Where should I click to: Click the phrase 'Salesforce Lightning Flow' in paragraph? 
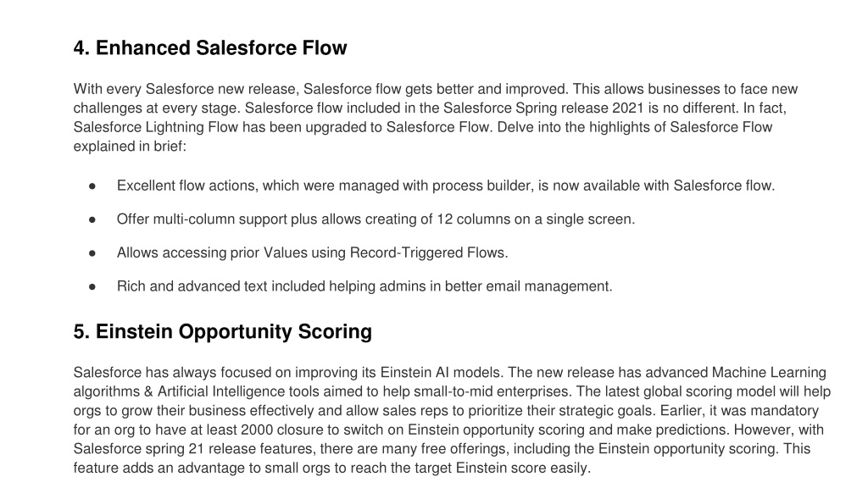coord(156,127)
